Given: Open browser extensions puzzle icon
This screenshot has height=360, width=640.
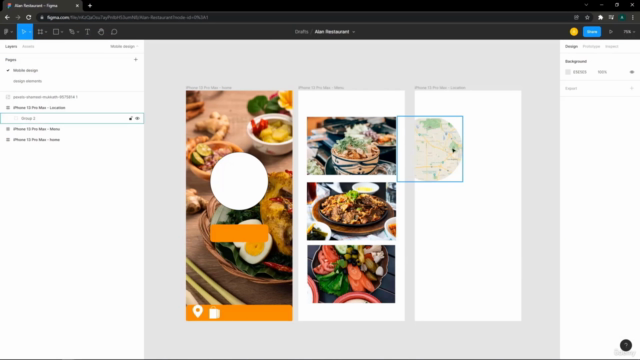Looking at the screenshot, I should pos(600,17).
